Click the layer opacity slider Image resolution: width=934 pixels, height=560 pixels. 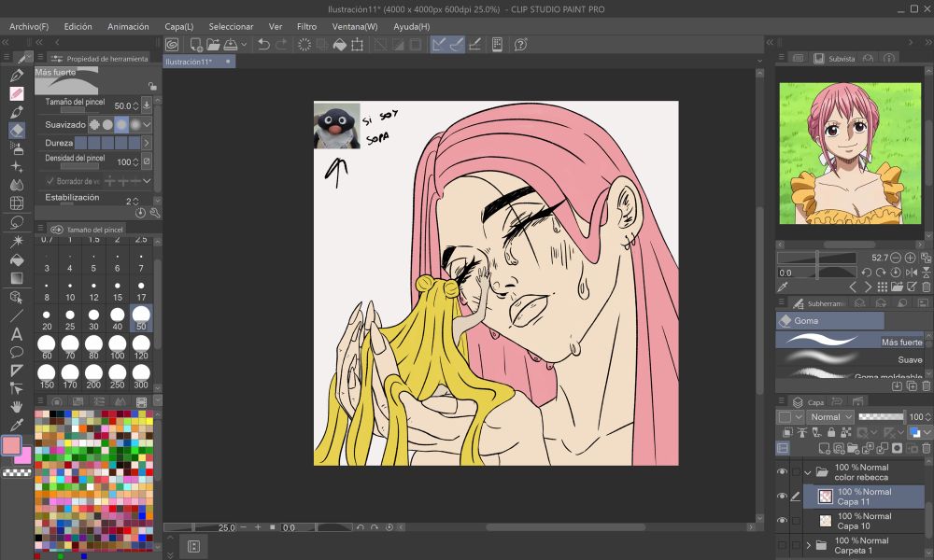pos(882,416)
